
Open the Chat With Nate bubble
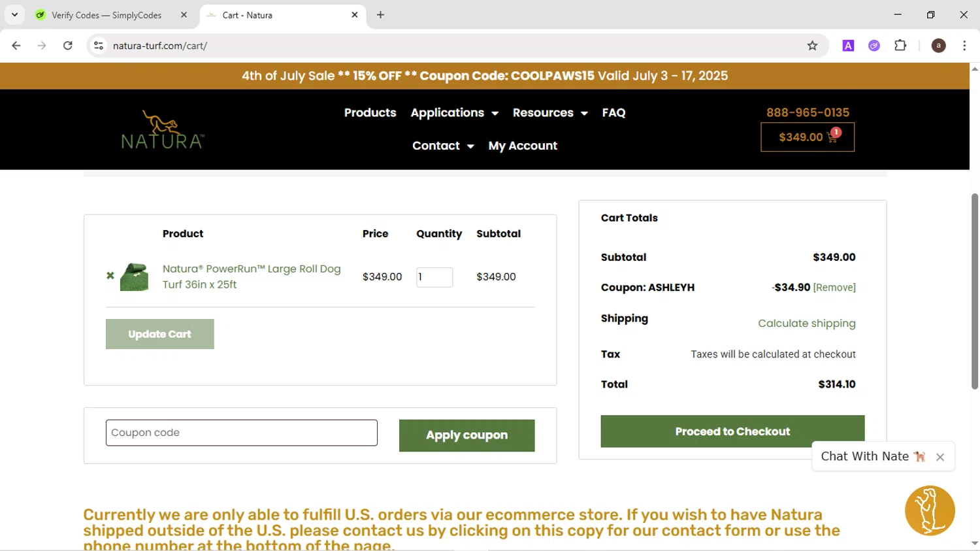(873, 456)
